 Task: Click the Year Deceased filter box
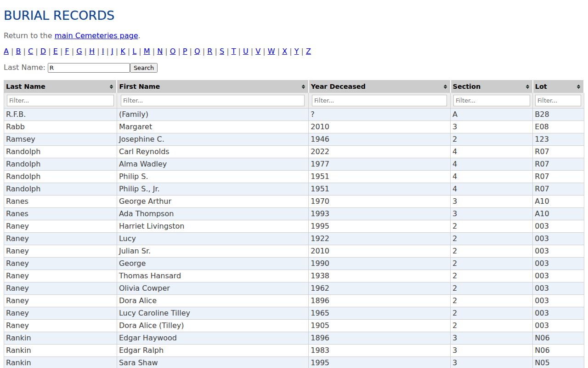(x=379, y=100)
